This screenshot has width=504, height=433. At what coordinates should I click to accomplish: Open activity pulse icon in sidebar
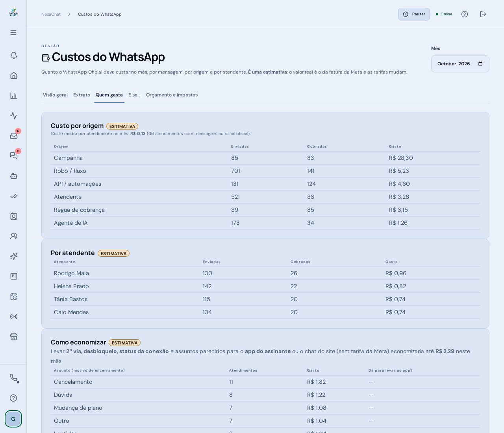pyautogui.click(x=14, y=116)
